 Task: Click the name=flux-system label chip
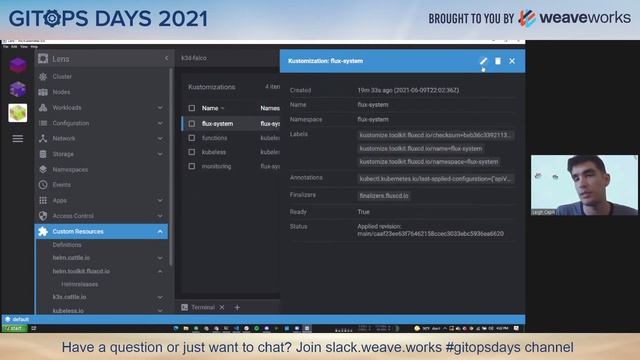tap(421, 149)
